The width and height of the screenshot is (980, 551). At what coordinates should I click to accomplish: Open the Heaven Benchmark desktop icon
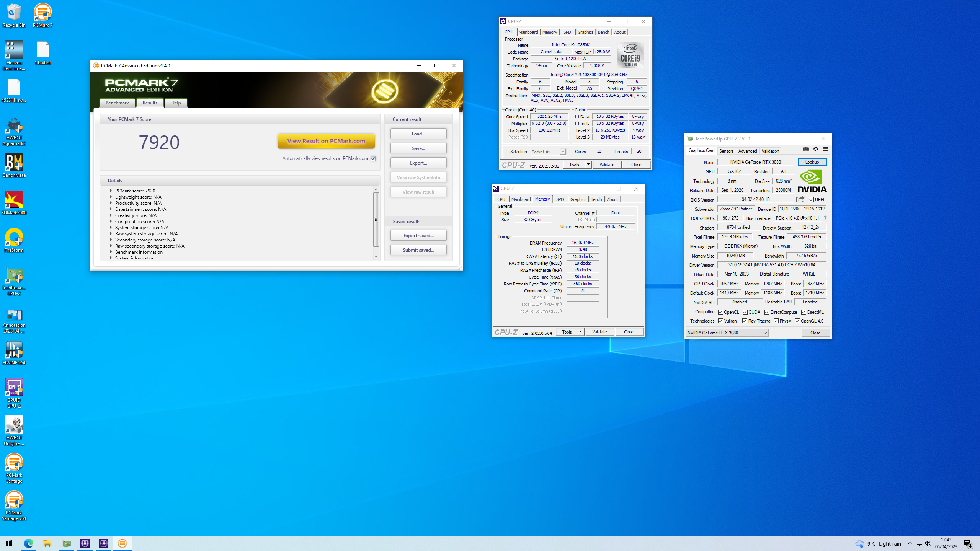tap(14, 56)
